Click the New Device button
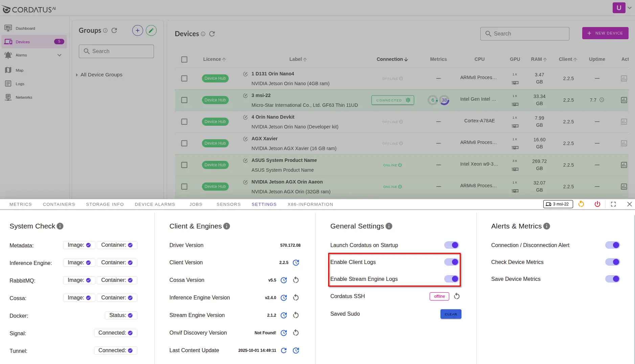635x364 pixels. click(605, 33)
